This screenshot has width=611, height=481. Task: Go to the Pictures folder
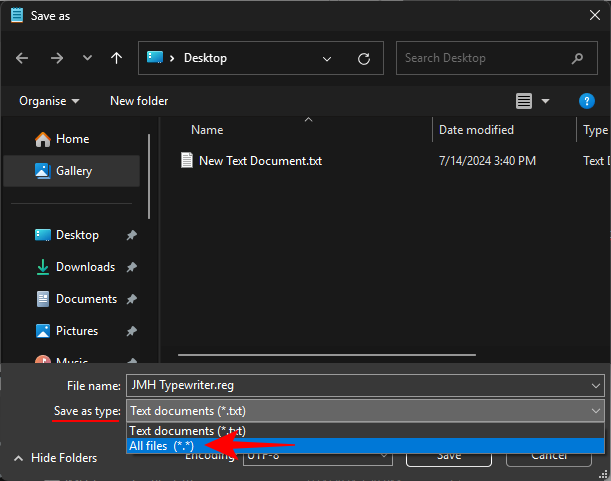pos(77,331)
